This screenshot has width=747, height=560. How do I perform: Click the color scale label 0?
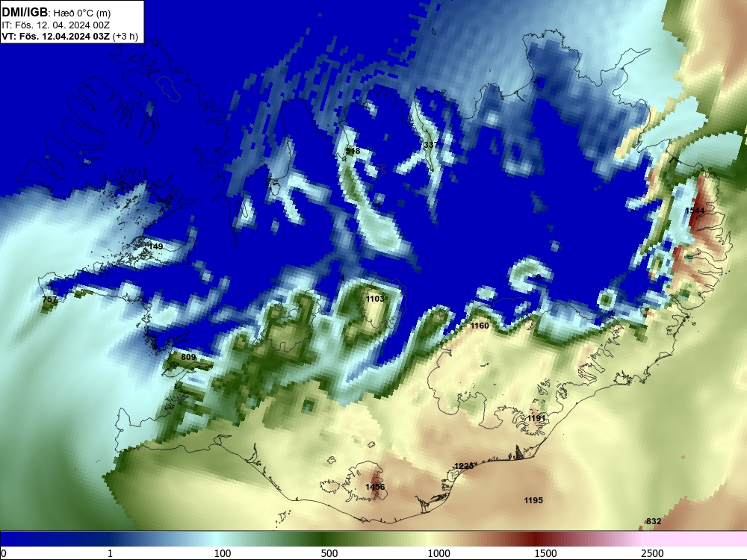(4, 553)
